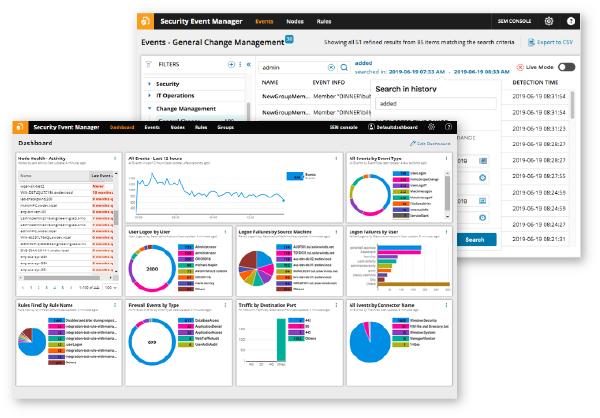600x418 pixels.
Task: Click Search in history input containing added
Action: coord(436,103)
